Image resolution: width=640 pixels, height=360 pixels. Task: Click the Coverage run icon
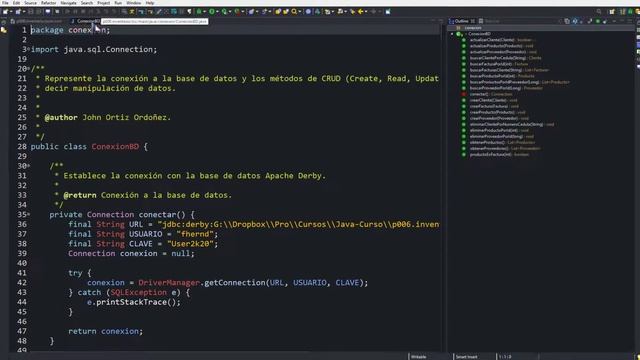[224, 12]
